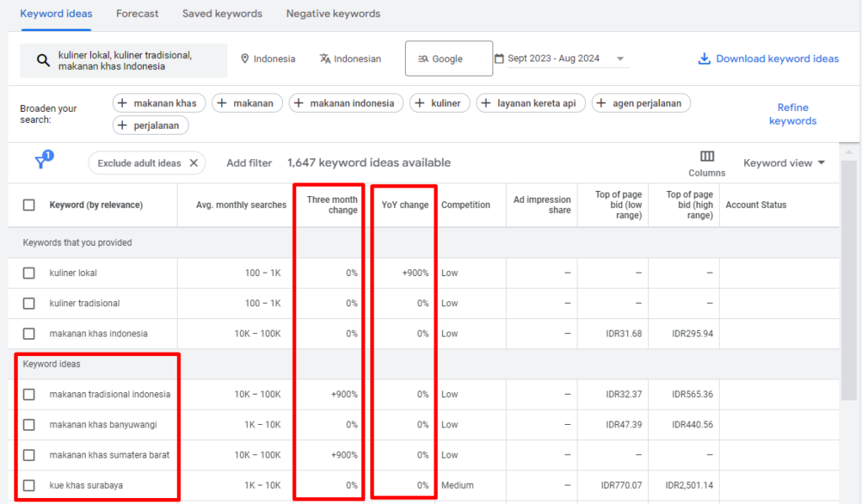862x504 pixels.
Task: Open the date range dropdown arrow
Action: (x=620, y=58)
